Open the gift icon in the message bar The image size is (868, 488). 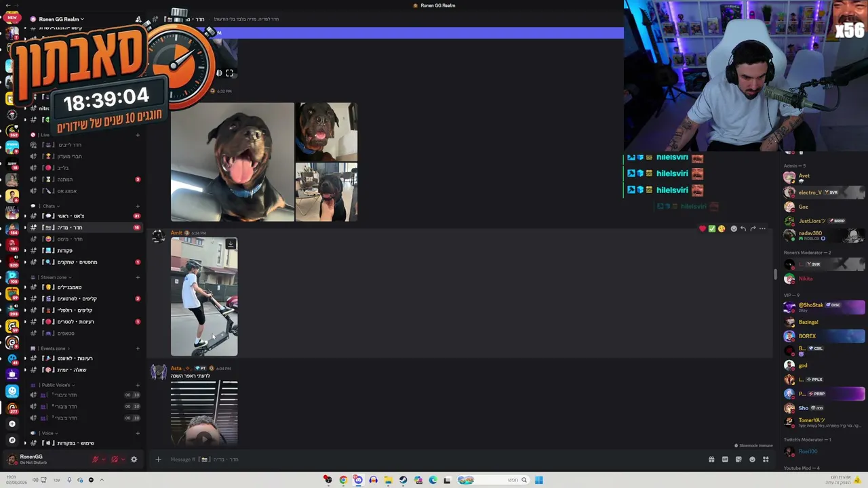[x=711, y=460]
